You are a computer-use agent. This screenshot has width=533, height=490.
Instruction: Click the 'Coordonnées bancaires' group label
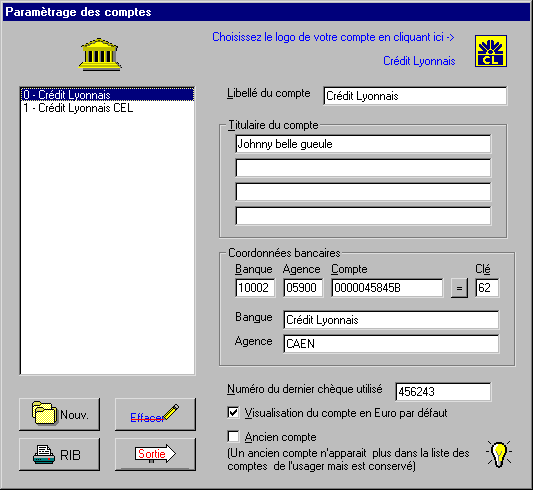click(x=284, y=253)
